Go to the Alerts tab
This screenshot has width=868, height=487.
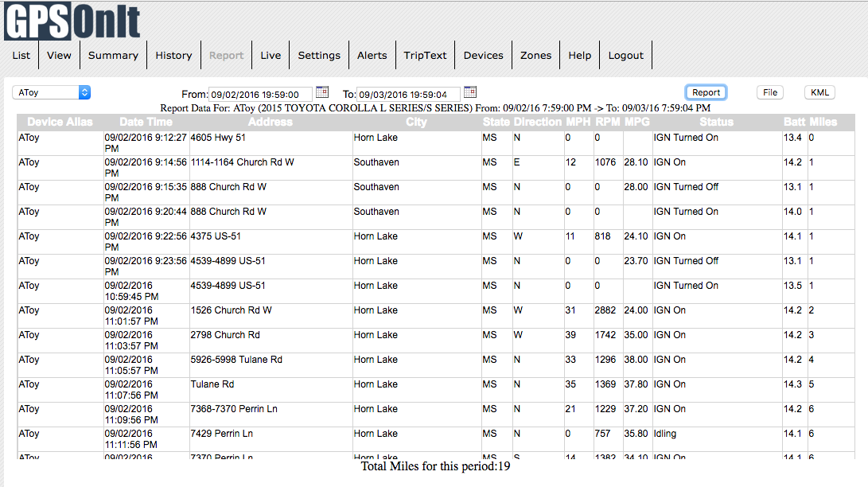tap(372, 56)
